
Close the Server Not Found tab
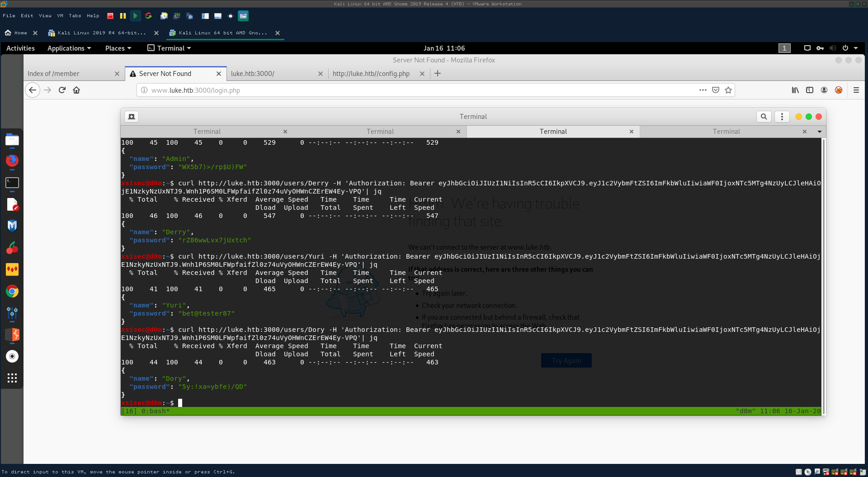pyautogui.click(x=219, y=74)
